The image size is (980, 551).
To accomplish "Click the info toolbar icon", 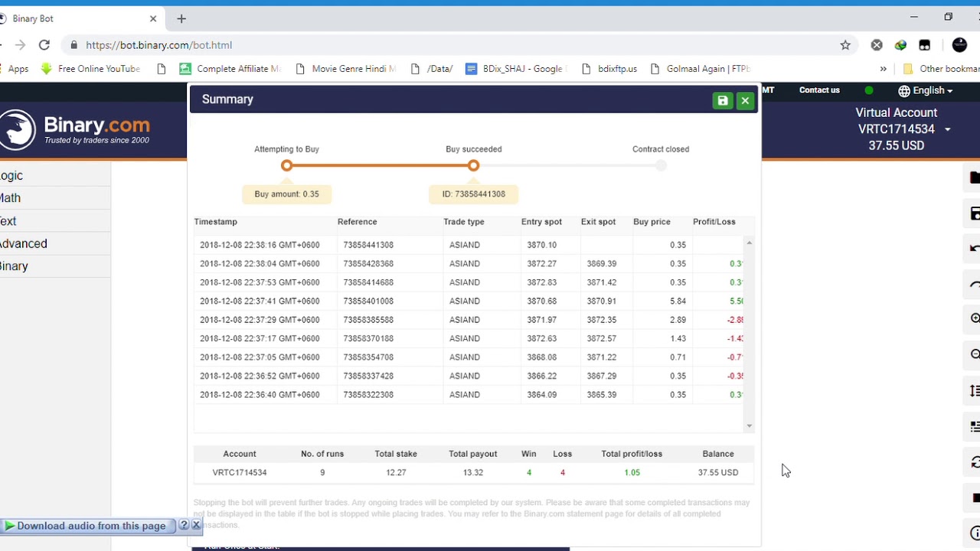I will click(x=975, y=533).
